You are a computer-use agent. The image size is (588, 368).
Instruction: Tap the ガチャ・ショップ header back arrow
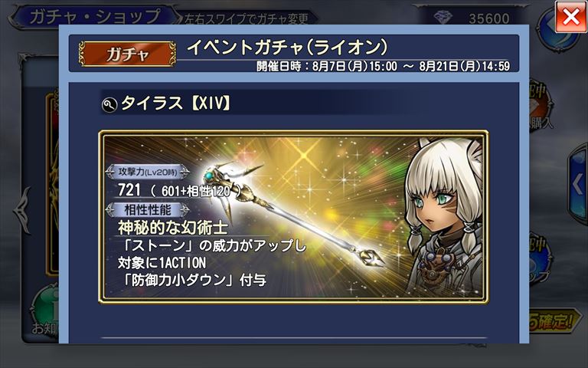pos(15,18)
